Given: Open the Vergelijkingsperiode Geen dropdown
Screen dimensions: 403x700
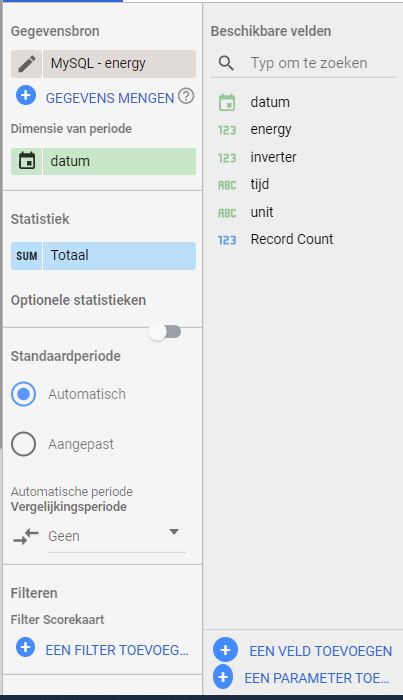Looking at the screenshot, I should click(117, 536).
